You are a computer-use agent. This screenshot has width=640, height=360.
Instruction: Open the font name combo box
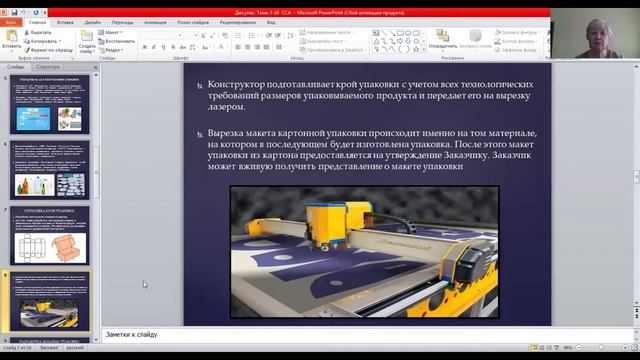161,36
